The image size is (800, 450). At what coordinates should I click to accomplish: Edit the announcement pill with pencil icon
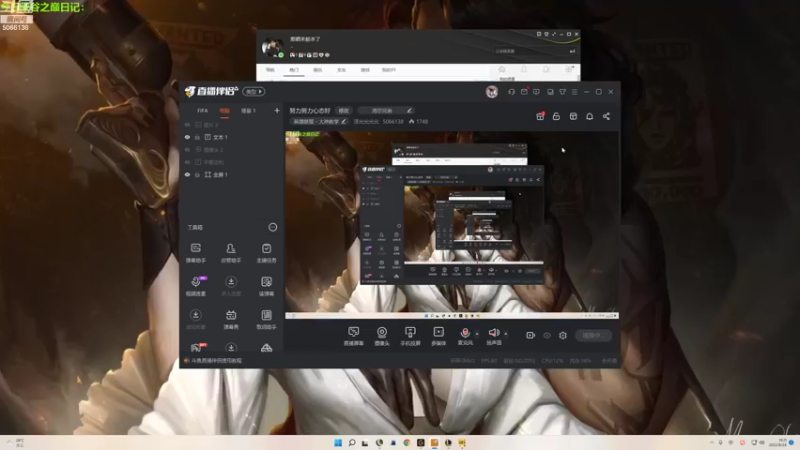[x=385, y=110]
